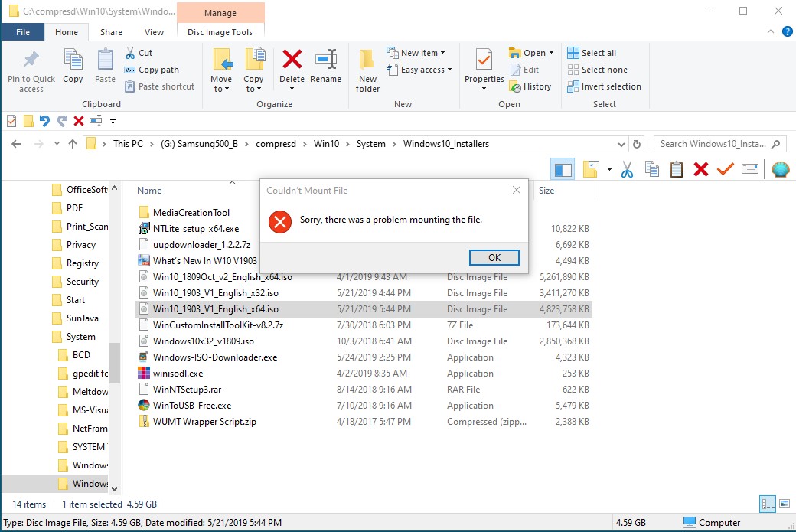
Task: Click Copy path in ribbon
Action: point(152,70)
